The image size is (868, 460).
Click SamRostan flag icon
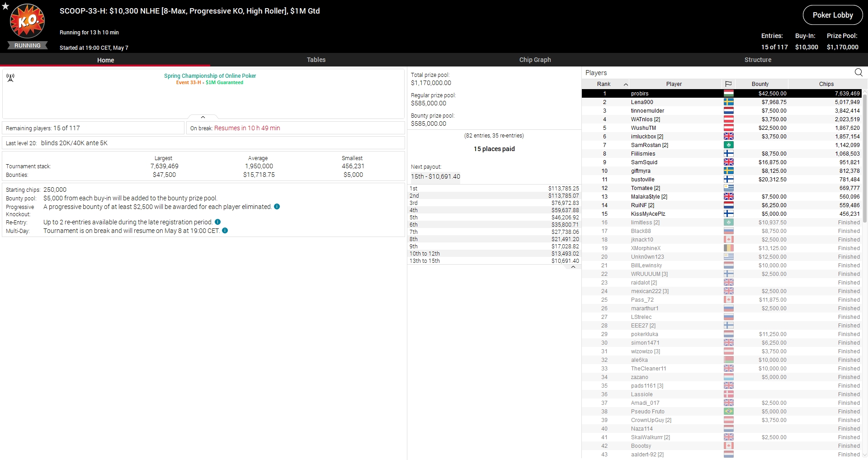click(x=728, y=145)
